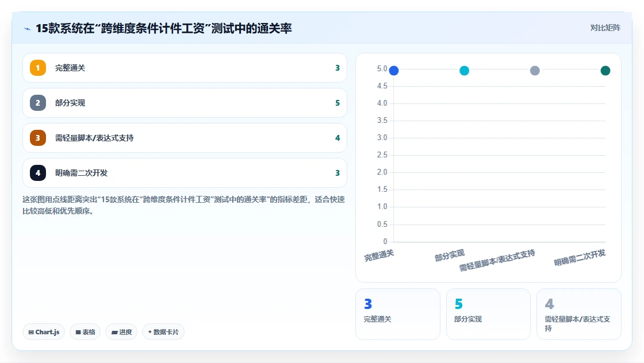
Task: Open the 部分实现 stat card showing 5
Action: tap(488, 314)
